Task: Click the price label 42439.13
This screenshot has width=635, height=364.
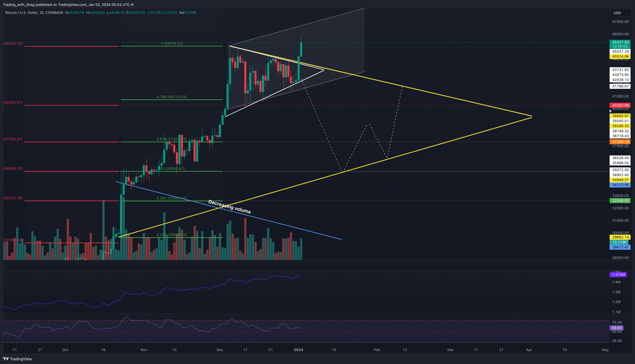Action: 620,80
